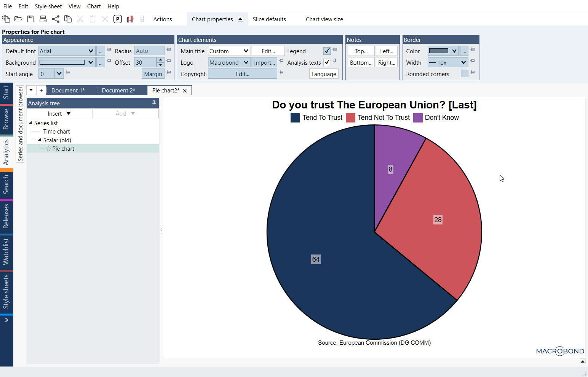Click the New document icon

[6, 19]
